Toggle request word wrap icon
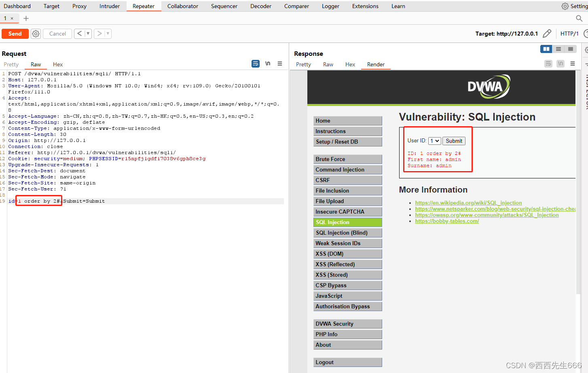Viewport: 588px width, 373px height. [x=256, y=64]
